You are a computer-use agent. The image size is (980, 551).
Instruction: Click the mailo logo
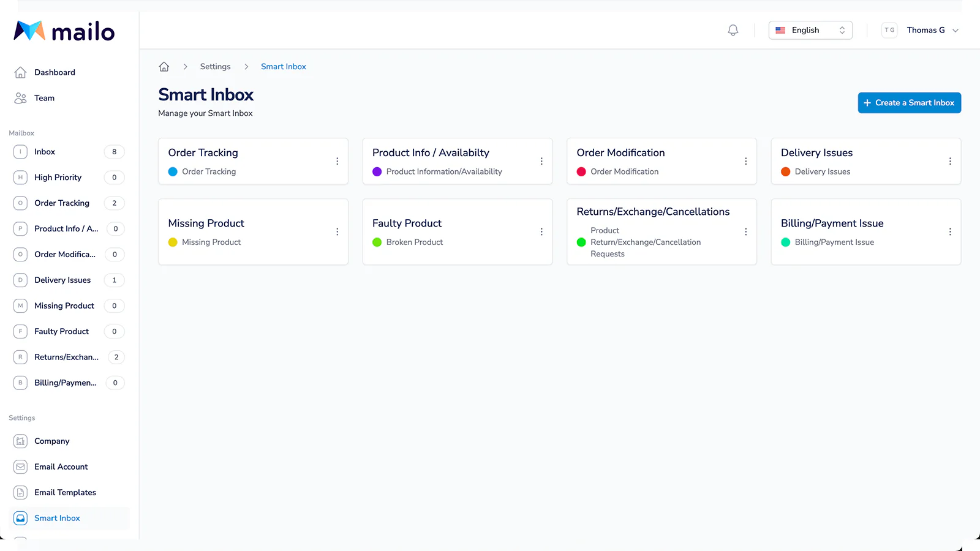point(64,31)
